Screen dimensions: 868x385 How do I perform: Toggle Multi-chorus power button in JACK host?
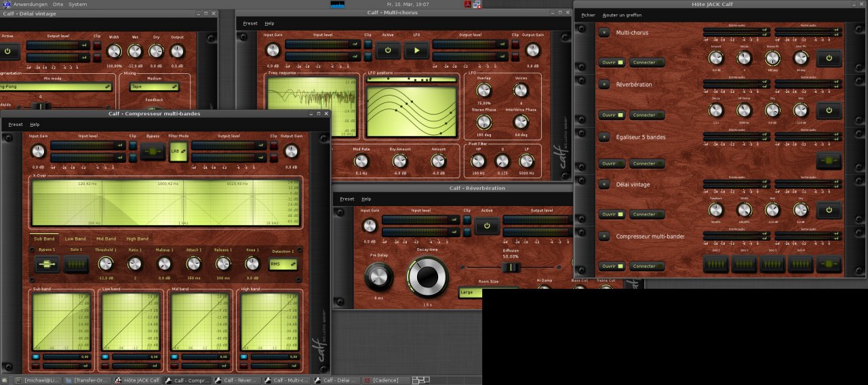point(829,58)
